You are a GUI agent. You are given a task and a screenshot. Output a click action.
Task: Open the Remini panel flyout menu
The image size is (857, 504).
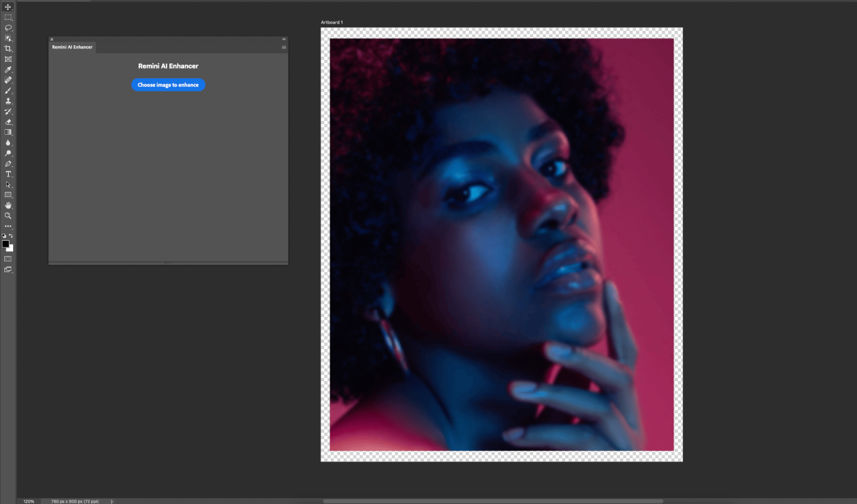tap(284, 47)
